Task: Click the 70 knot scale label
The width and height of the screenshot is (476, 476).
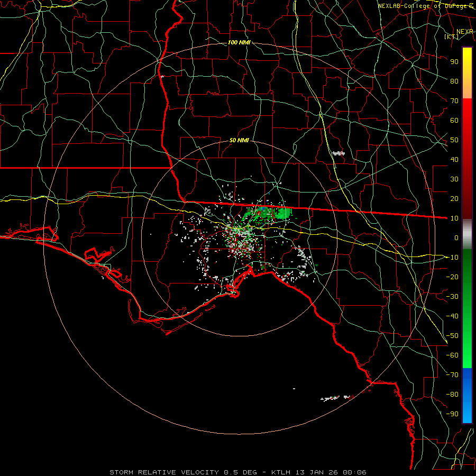Action: pos(454,101)
